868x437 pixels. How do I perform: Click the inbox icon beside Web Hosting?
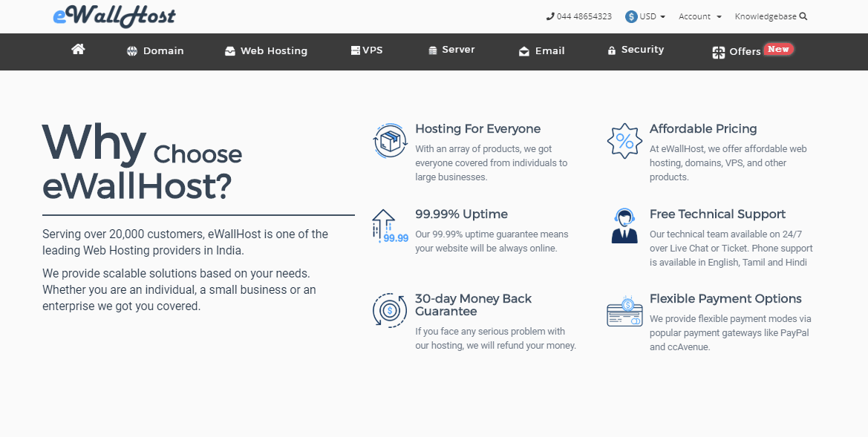(229, 51)
